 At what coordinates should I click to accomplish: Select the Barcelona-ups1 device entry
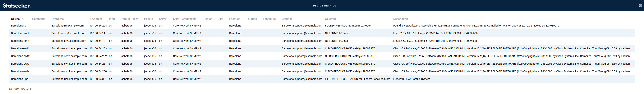(x=20, y=79)
